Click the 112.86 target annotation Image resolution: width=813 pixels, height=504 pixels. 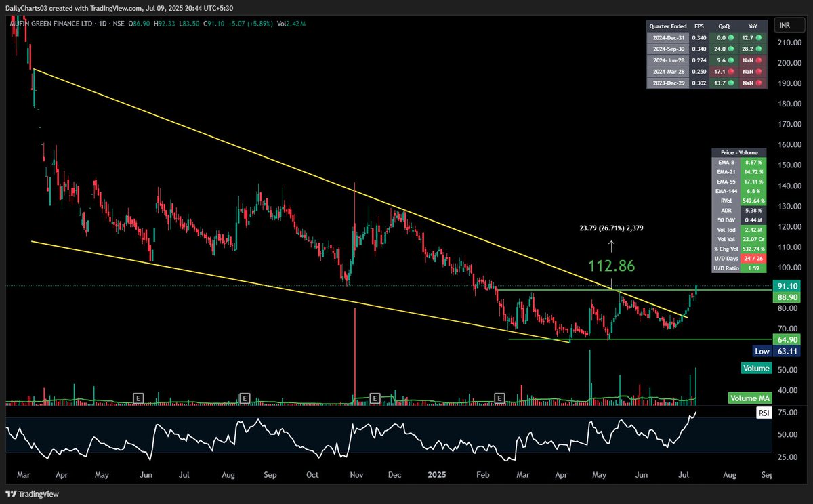[x=610, y=266]
